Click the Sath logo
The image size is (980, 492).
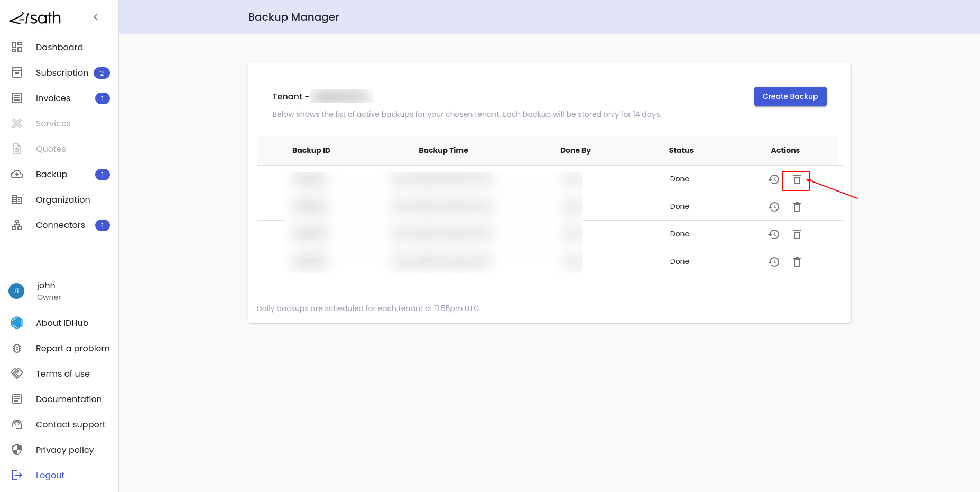click(x=35, y=18)
